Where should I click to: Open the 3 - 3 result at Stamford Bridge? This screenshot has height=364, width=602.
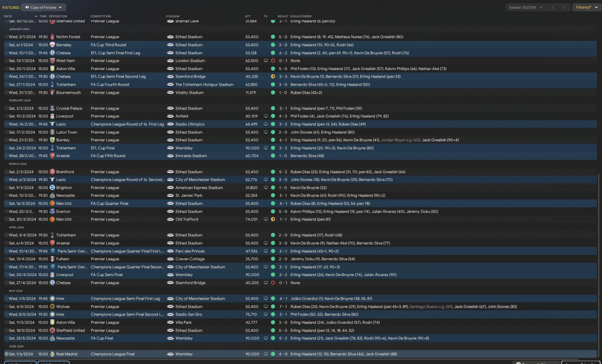283,77
